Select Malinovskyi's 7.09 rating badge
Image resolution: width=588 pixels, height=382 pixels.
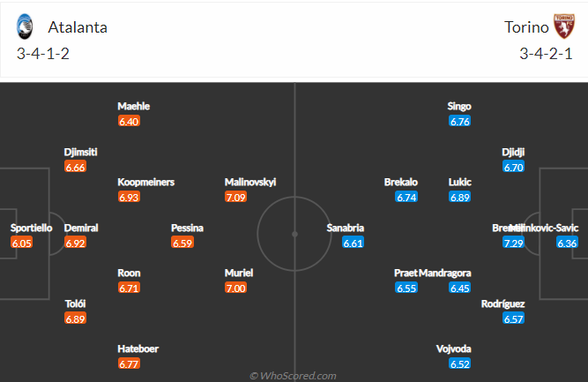click(x=236, y=197)
